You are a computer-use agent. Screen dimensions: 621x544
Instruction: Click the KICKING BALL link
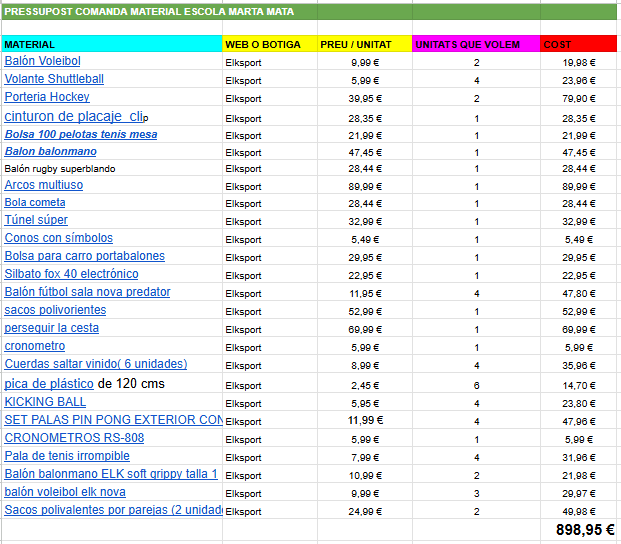(x=45, y=401)
